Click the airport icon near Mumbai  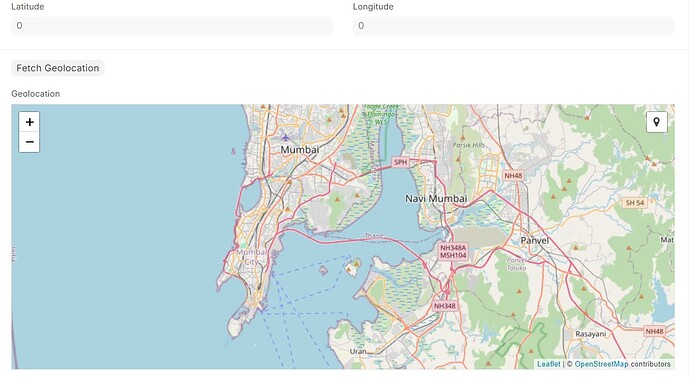(286, 138)
